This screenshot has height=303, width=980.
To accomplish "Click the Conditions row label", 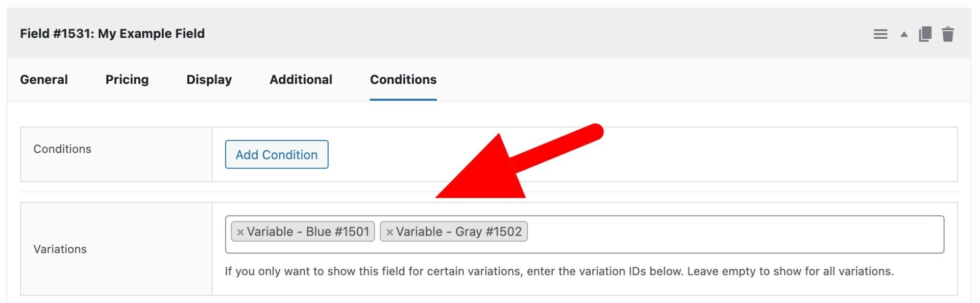I will point(62,149).
